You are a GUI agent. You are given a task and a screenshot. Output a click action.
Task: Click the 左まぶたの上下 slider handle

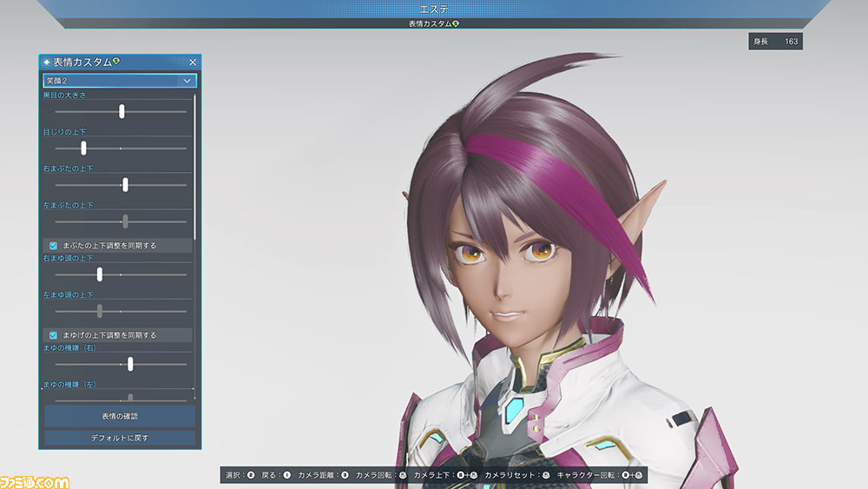[125, 221]
